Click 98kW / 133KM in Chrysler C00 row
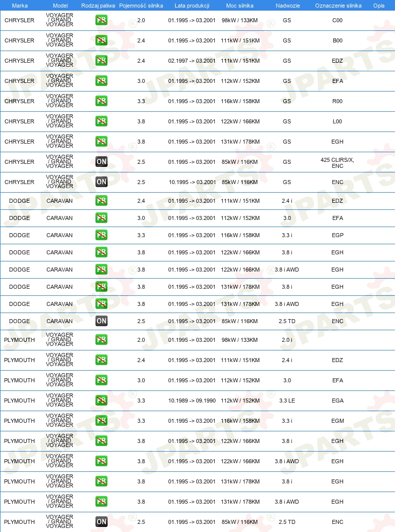395x532 pixels. 239,20
